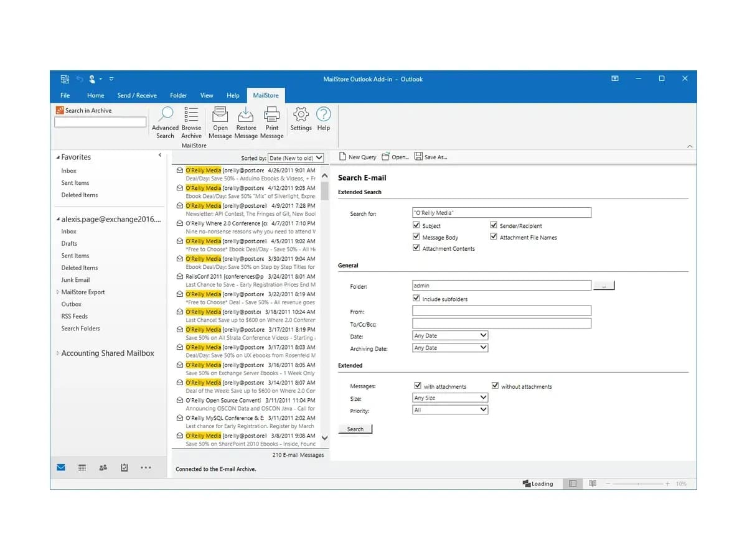Open the Date dropdown set to Any Date

click(450, 335)
